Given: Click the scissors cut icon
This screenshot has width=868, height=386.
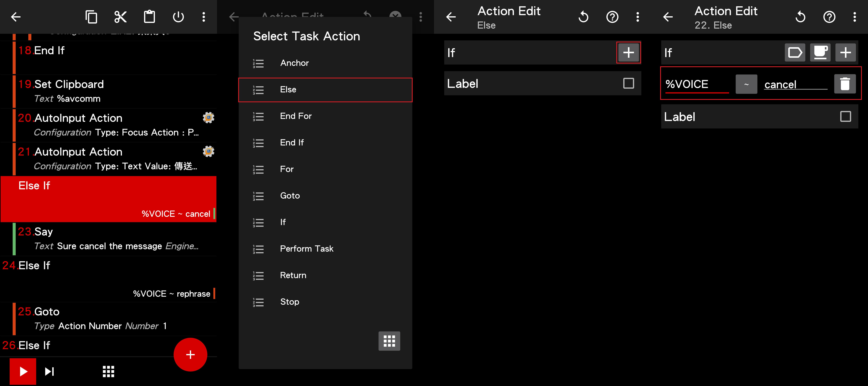Looking at the screenshot, I should [120, 17].
